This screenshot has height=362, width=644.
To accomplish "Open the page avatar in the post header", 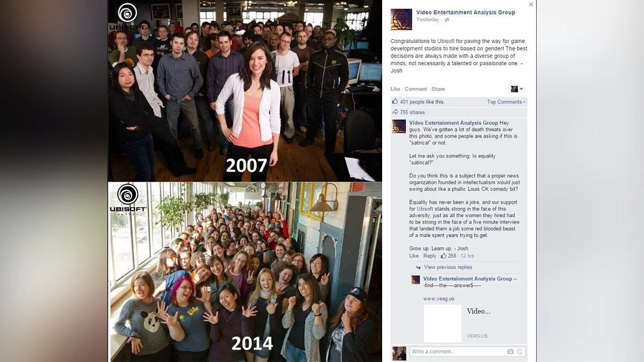I will (401, 19).
